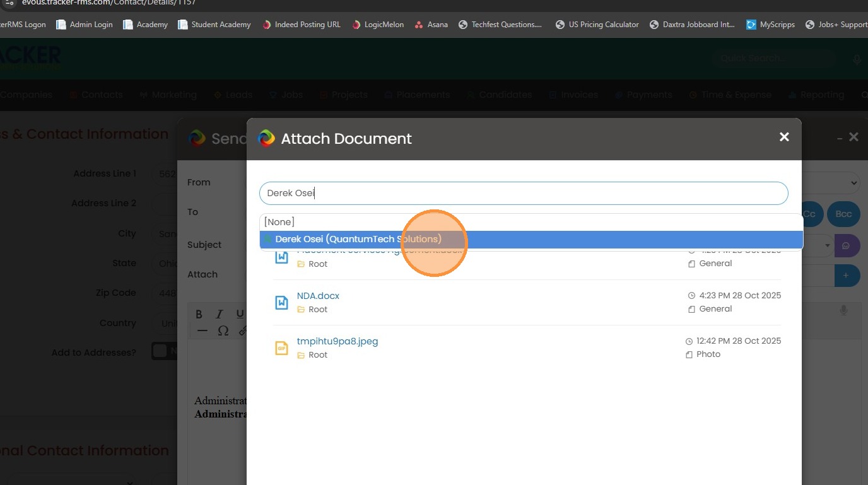Open the US Pricing Calculator bookmark

[x=597, y=25]
